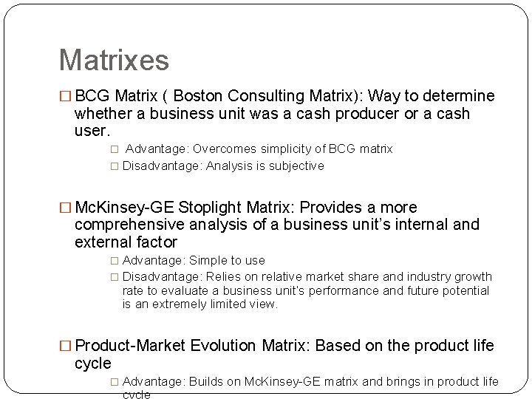Screen dimensions: 532x399
Task: Click "is an extremely limited view." text
Action: pyautogui.click(x=199, y=304)
